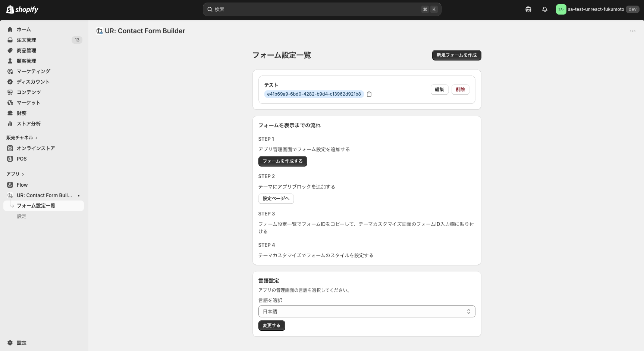Click the UR: Contact Form Builder sidebar icon
Viewport: 644px width, 351px height.
pyautogui.click(x=10, y=195)
